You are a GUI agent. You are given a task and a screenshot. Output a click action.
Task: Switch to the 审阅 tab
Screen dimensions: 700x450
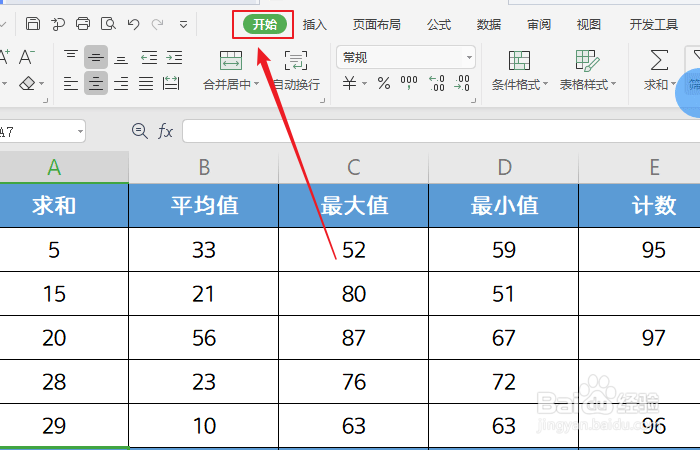pos(539,25)
